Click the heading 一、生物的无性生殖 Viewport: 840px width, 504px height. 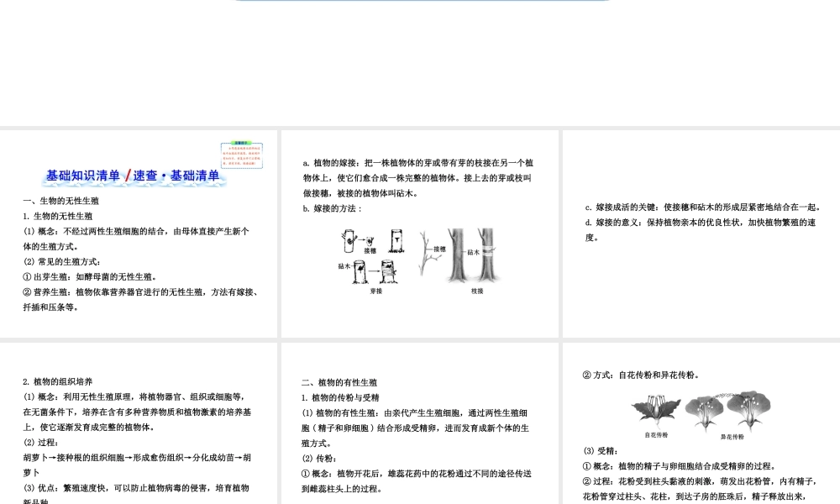point(61,201)
